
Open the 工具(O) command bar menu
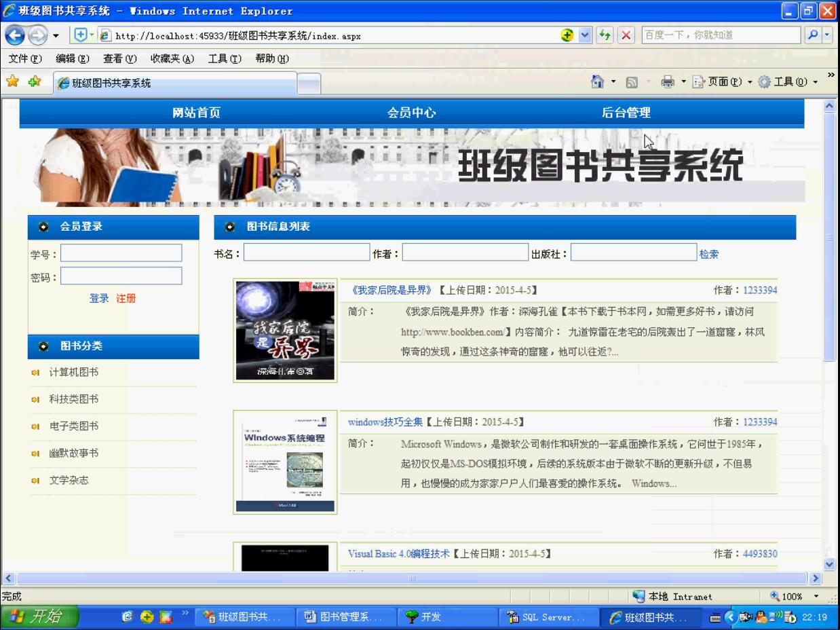[788, 82]
